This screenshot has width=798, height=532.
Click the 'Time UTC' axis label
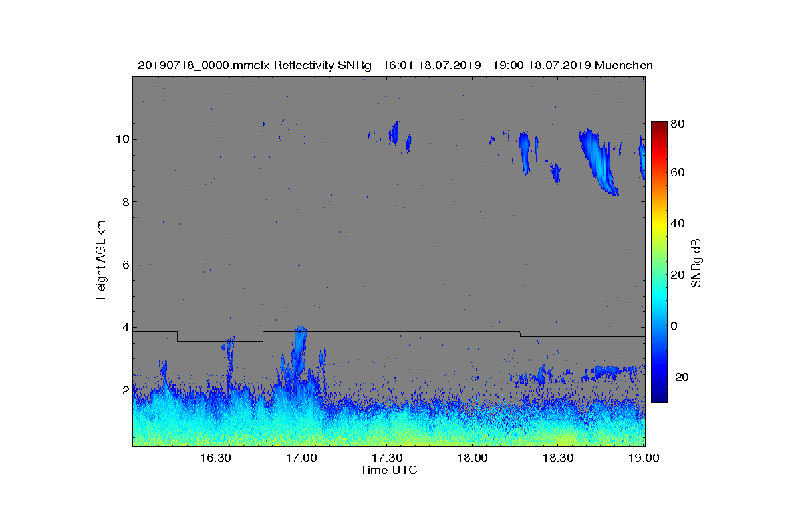[389, 470]
